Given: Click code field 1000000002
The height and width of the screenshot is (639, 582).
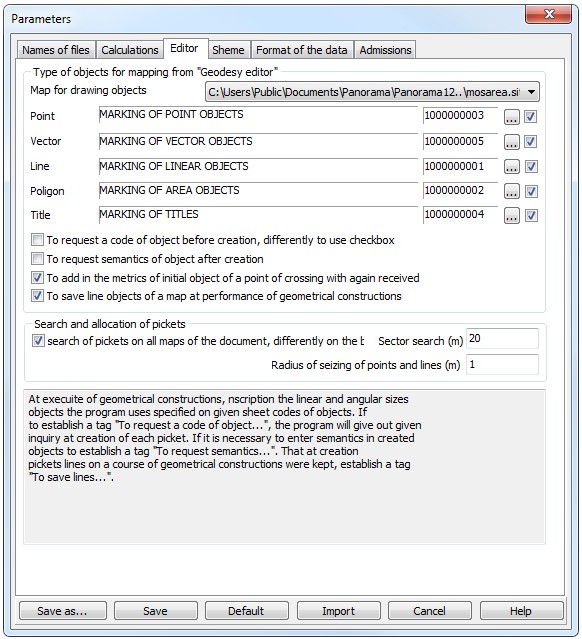Looking at the screenshot, I should click(461, 190).
